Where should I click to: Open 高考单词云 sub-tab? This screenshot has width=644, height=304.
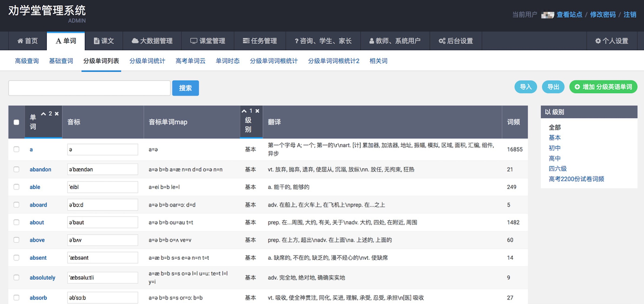pyautogui.click(x=190, y=61)
